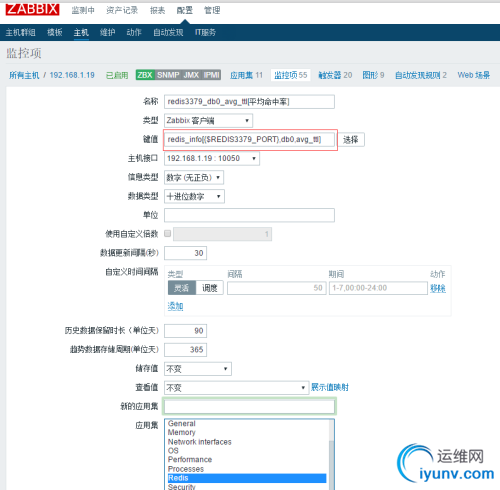Open the 管理 top menu

click(x=212, y=10)
